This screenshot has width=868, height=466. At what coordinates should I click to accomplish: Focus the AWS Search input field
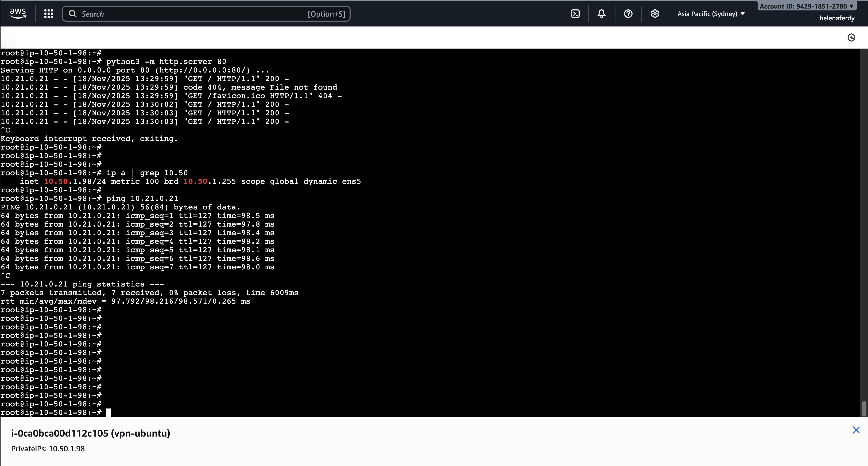click(189, 13)
